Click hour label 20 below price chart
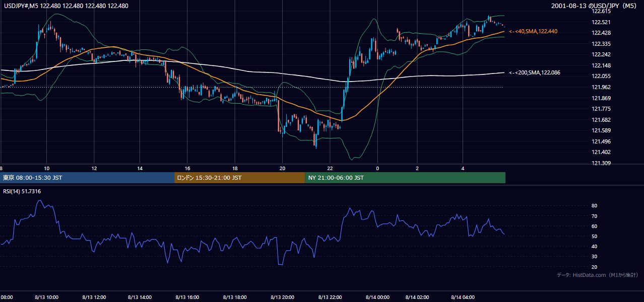Screen dimensions: 644x302 tap(282, 168)
